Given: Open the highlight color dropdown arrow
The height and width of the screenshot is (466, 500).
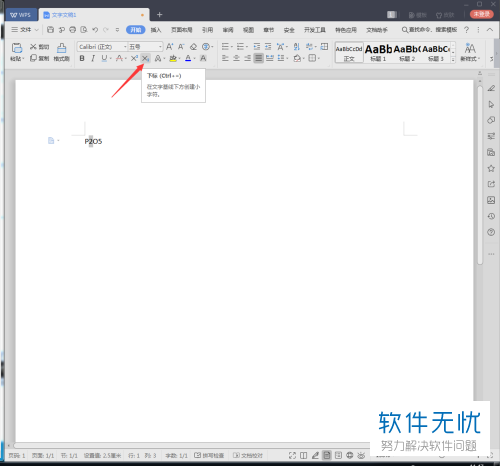Looking at the screenshot, I should point(179,59).
